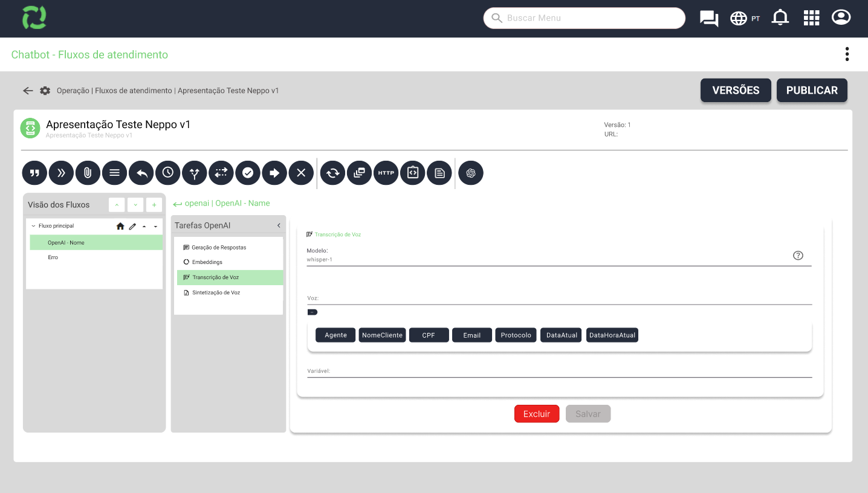Insert the CPF variable chip
Screen dimensions: 868x493
[429, 335]
